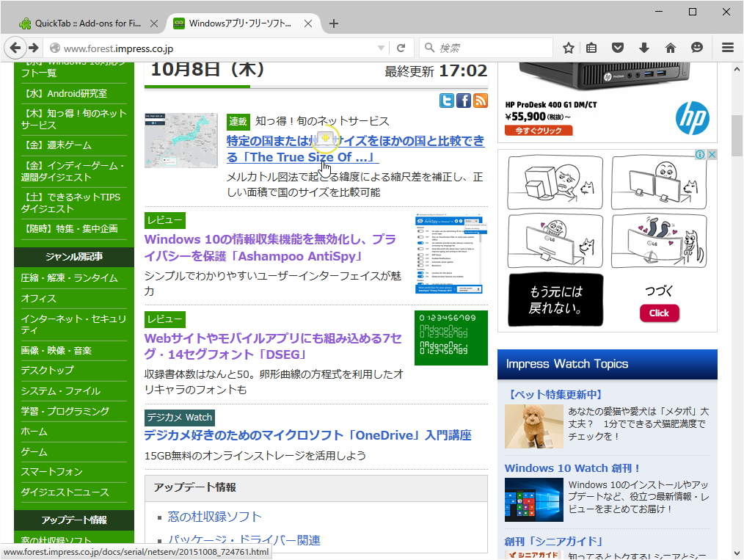Open the Reading List clipboard icon

click(x=591, y=46)
